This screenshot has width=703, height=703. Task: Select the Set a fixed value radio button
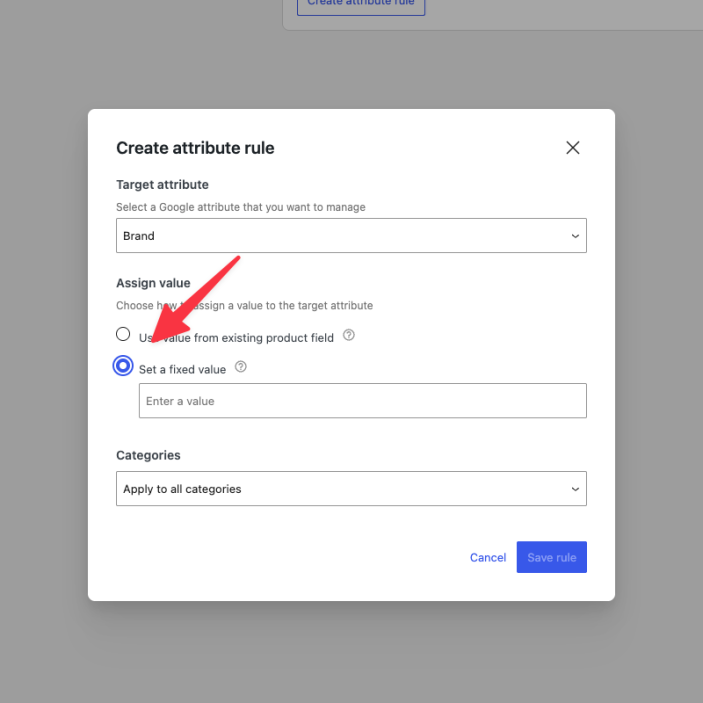pos(123,366)
